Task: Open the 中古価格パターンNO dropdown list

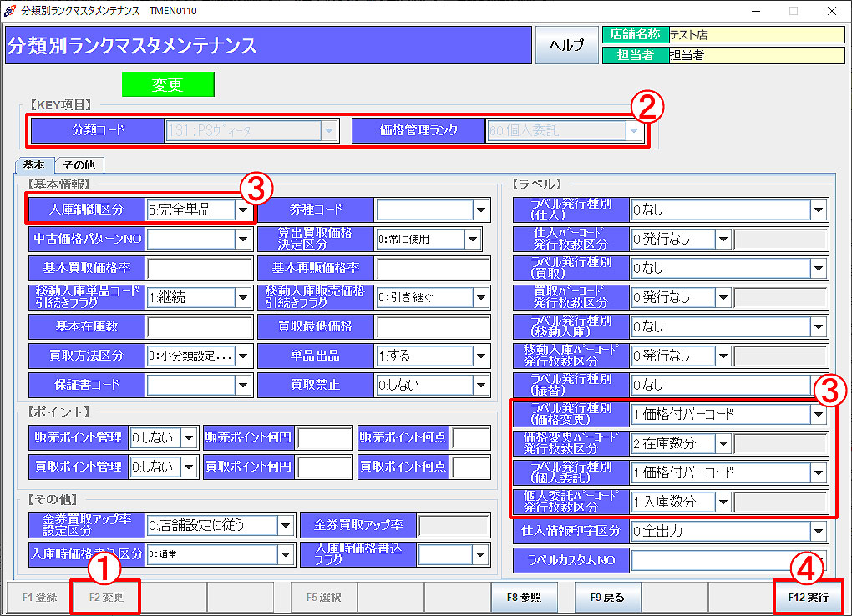Action: pyautogui.click(x=242, y=240)
